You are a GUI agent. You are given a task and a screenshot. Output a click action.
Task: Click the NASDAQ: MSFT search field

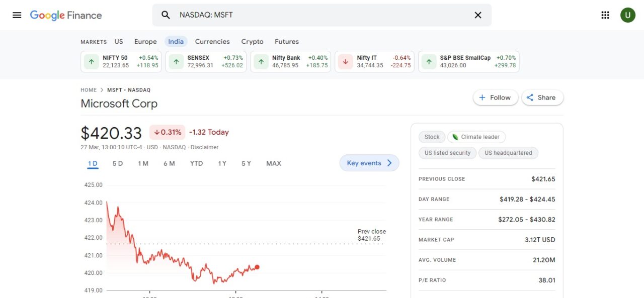(322, 15)
